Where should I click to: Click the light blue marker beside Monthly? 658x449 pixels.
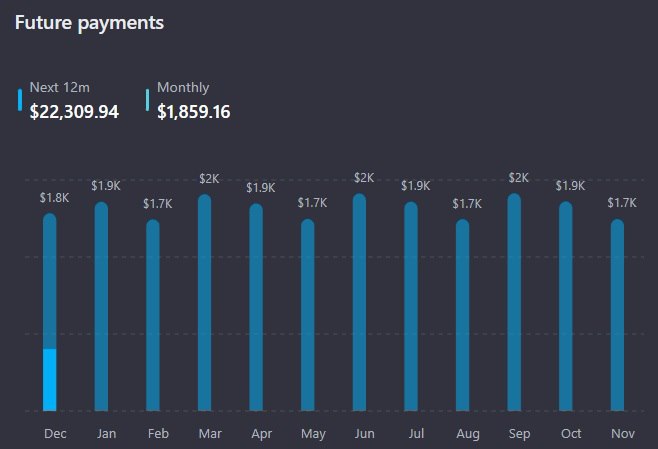point(148,100)
